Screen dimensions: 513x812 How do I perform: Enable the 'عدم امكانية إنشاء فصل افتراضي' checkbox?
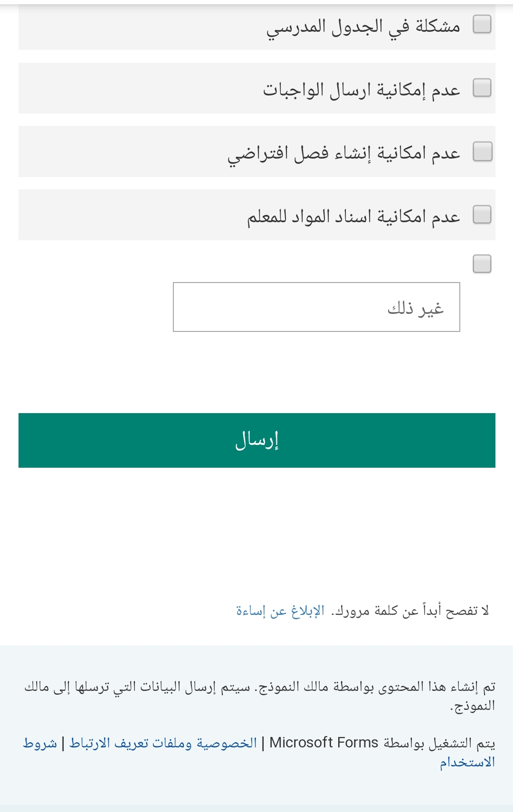coord(483,152)
